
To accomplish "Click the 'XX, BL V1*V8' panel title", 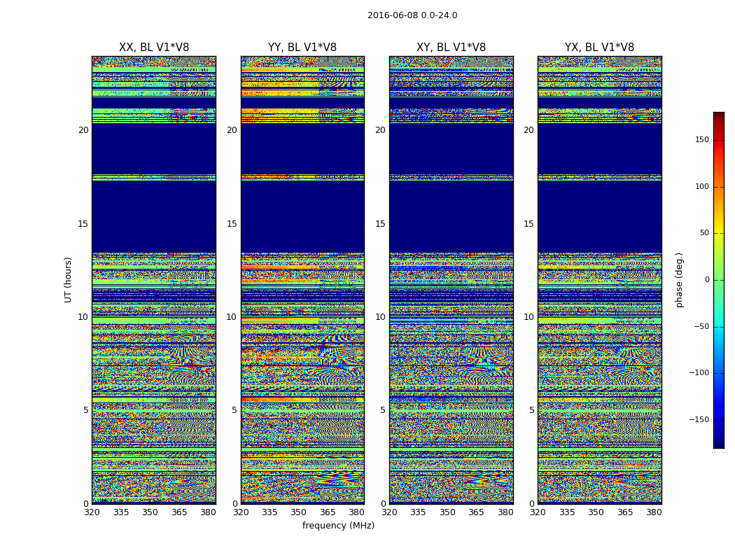I will tap(154, 48).
